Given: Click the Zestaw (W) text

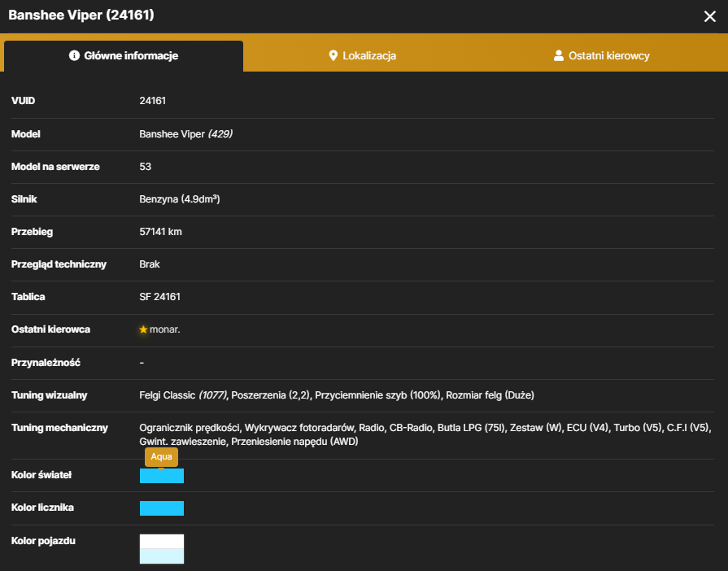Looking at the screenshot, I should coord(535,428).
